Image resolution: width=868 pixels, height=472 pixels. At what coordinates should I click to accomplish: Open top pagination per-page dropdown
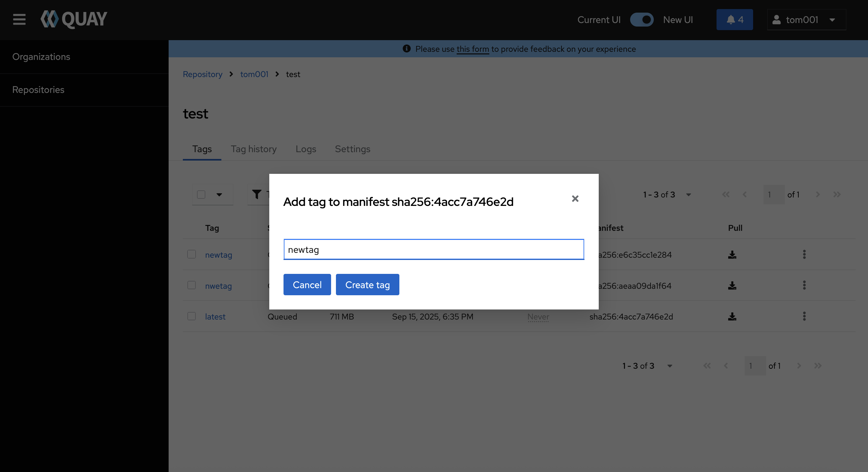tap(688, 195)
